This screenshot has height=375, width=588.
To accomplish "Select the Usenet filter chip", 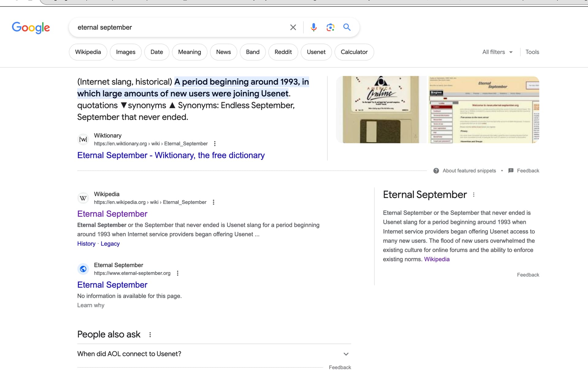I will click(x=316, y=52).
